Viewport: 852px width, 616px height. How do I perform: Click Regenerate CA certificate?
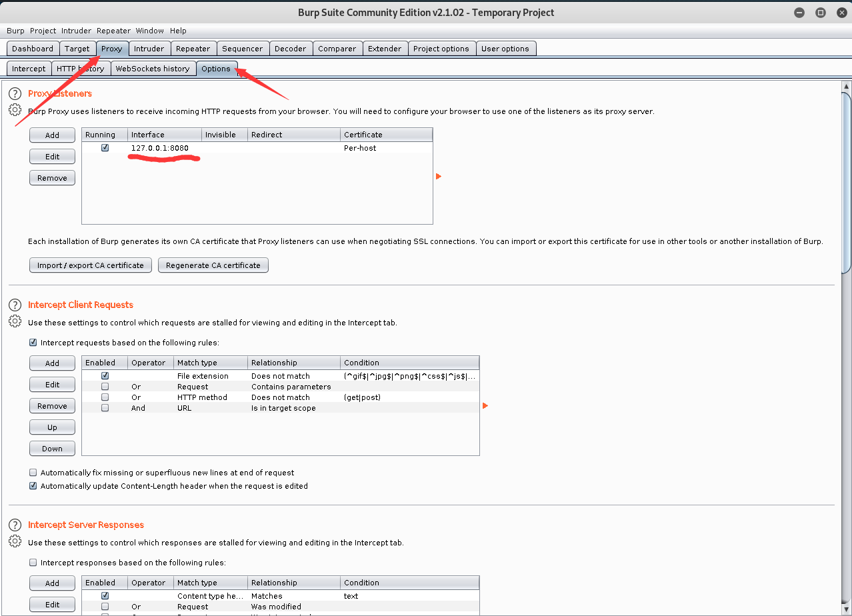(x=213, y=265)
